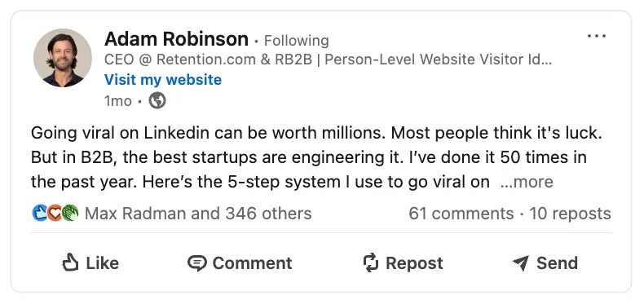The width and height of the screenshot is (644, 300).
Task: Open the three-dot post options menu
Action: tap(597, 36)
